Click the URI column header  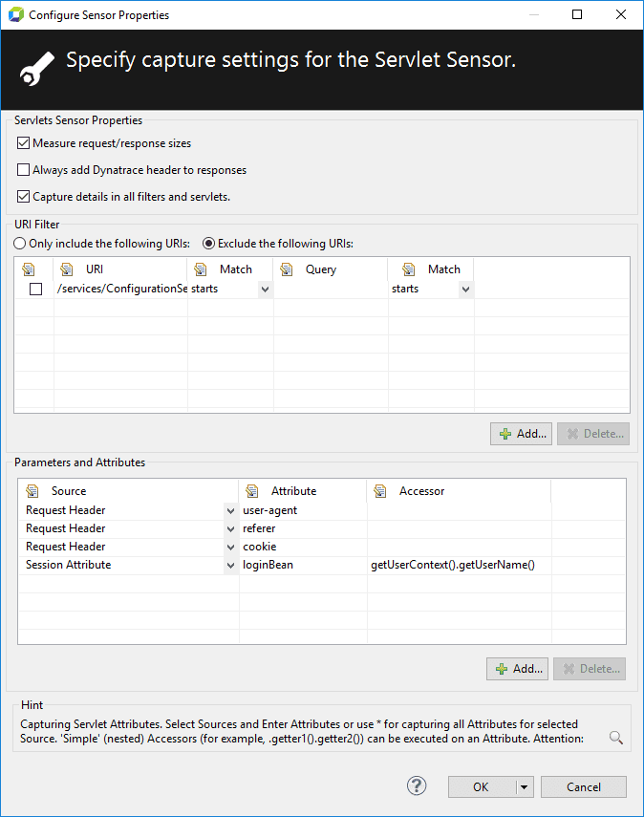[120, 269]
